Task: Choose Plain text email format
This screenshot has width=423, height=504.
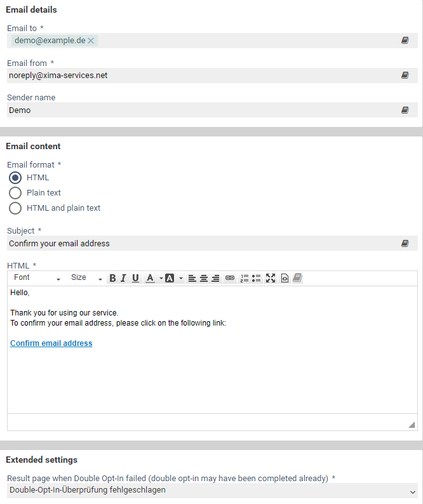Action: (16, 193)
